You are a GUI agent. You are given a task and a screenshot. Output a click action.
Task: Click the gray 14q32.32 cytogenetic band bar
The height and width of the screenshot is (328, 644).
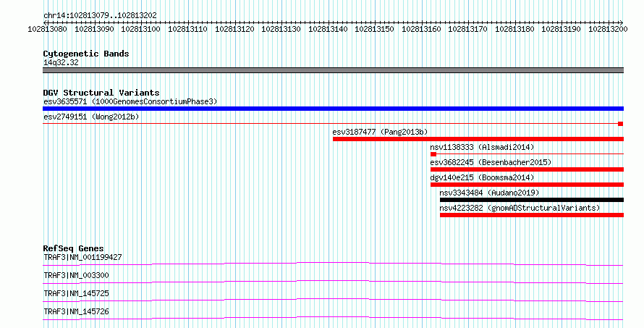pos(333,70)
